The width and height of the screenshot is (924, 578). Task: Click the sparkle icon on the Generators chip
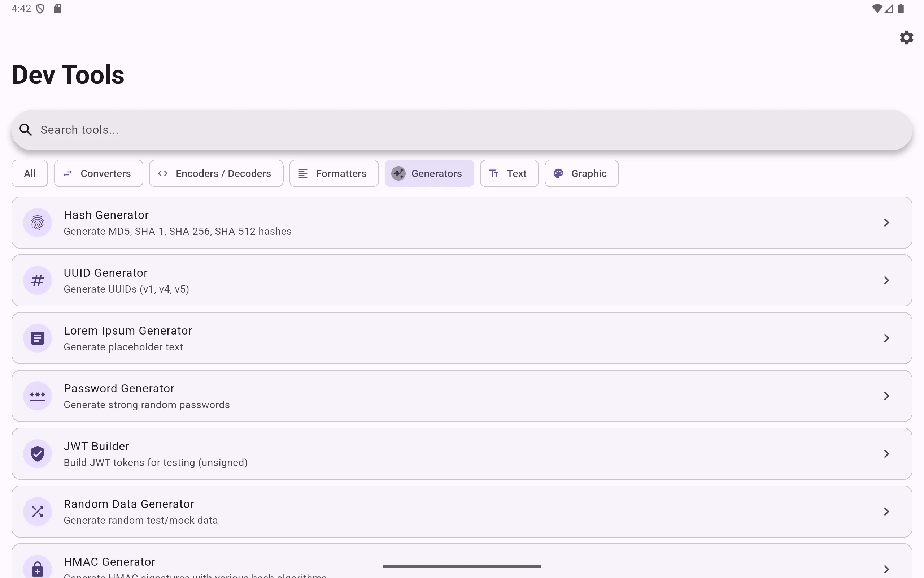[x=398, y=173]
